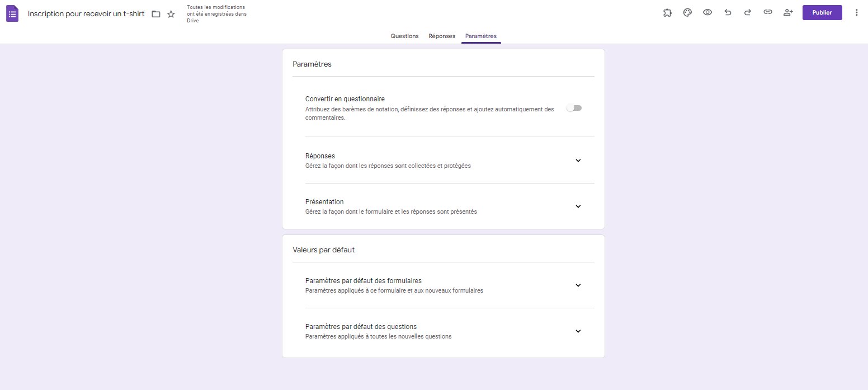Move the form using the folder icon
The image size is (868, 390).
[155, 13]
